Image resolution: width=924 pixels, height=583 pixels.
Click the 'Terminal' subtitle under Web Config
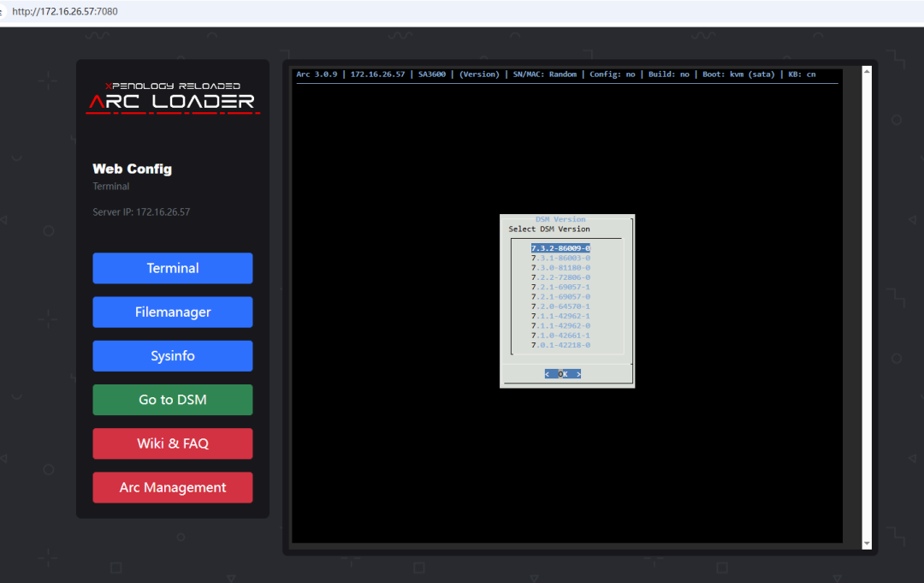click(x=110, y=187)
